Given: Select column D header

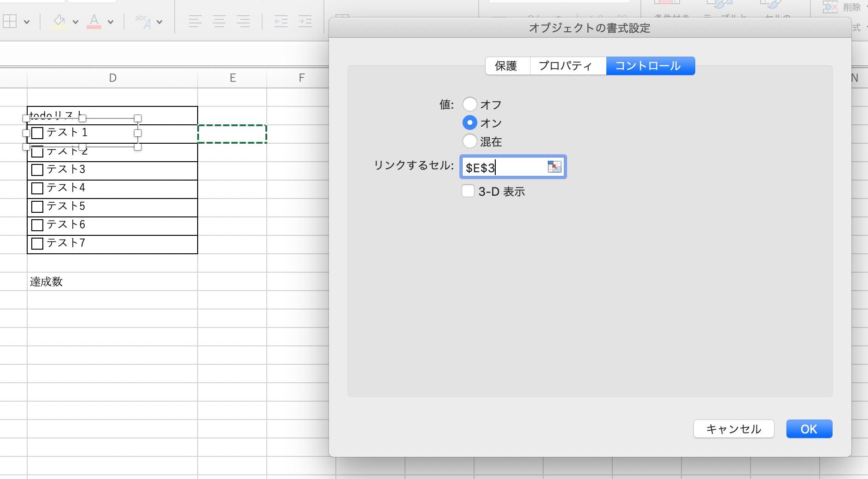Looking at the screenshot, I should point(112,78).
